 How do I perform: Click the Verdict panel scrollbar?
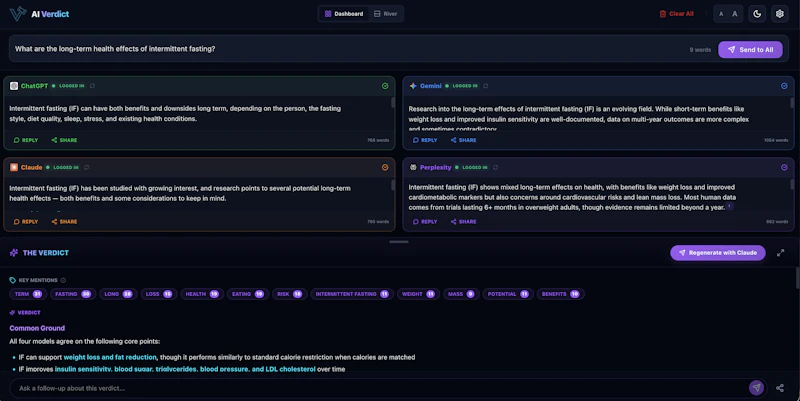[x=797, y=278]
